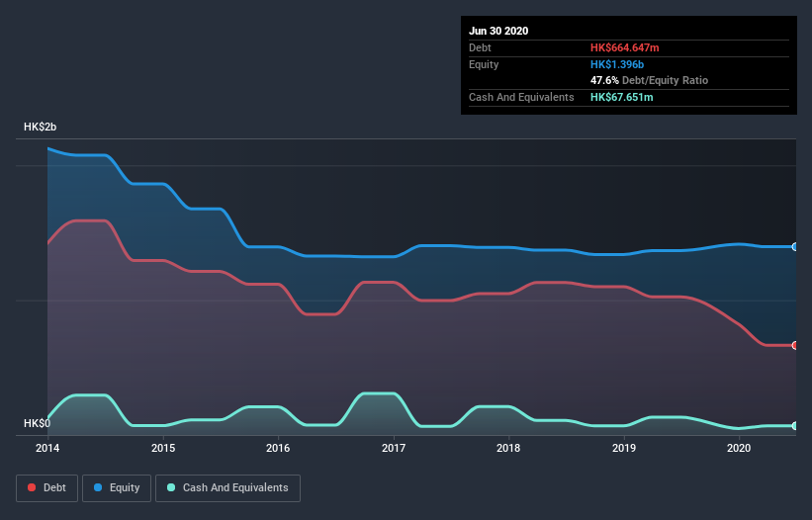Click the blue Equity legend dot
812x520 pixels.
point(98,487)
